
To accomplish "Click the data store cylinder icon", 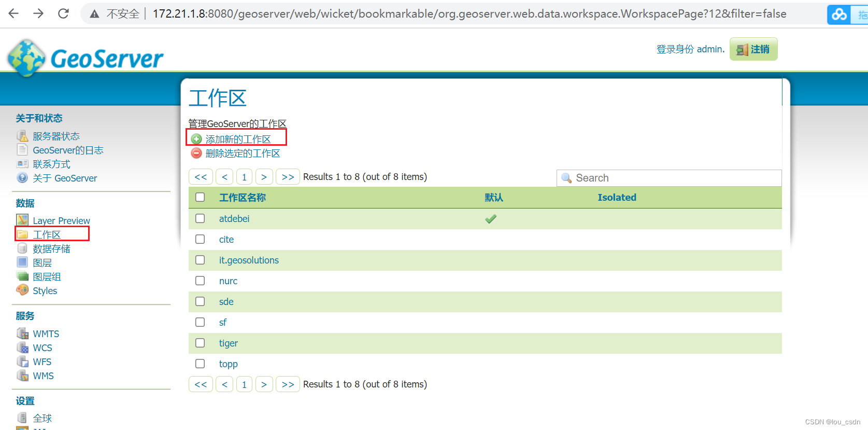I will (22, 248).
